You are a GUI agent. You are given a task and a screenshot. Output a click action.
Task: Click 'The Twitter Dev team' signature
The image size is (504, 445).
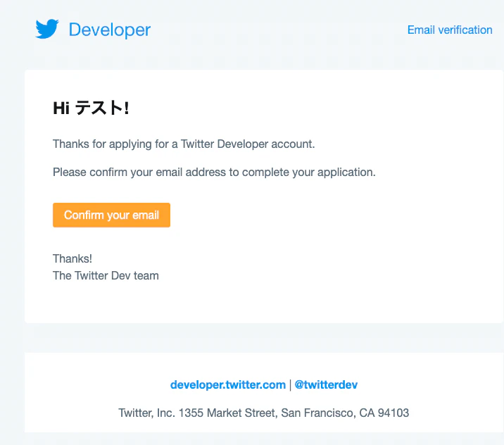(x=106, y=275)
